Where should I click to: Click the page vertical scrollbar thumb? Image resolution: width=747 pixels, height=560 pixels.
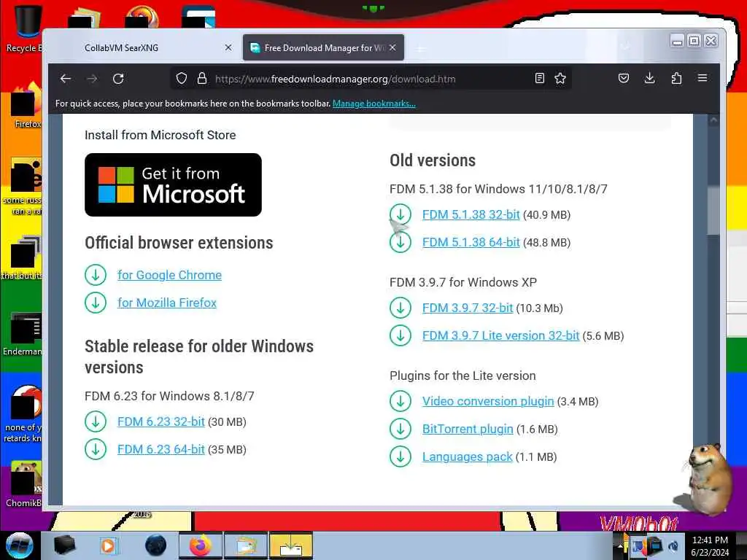click(713, 211)
